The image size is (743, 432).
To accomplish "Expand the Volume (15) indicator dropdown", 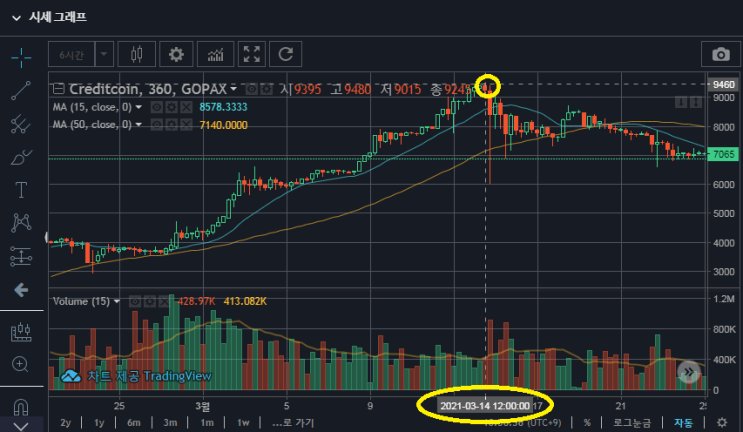I will tap(118, 300).
